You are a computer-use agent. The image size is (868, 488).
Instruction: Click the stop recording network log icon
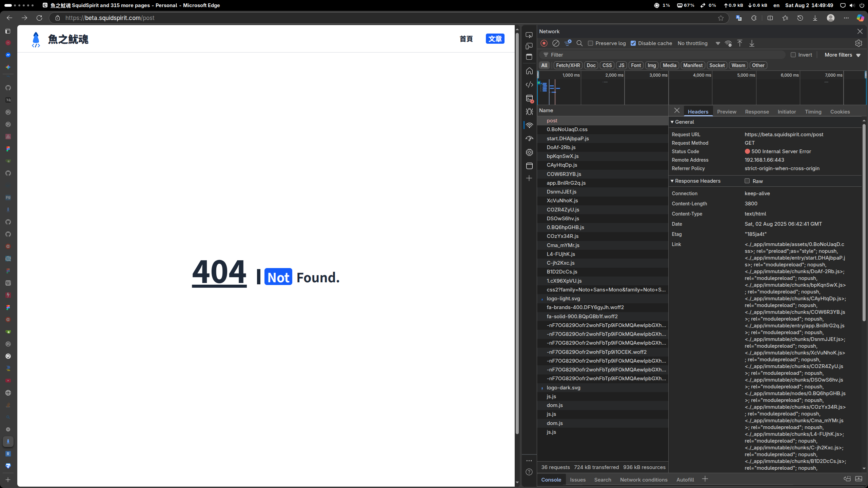point(544,43)
